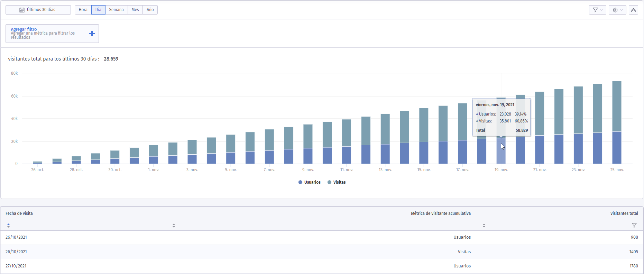This screenshot has height=274, width=644.
Task: Select the Día granularity tab
Action: 98,10
